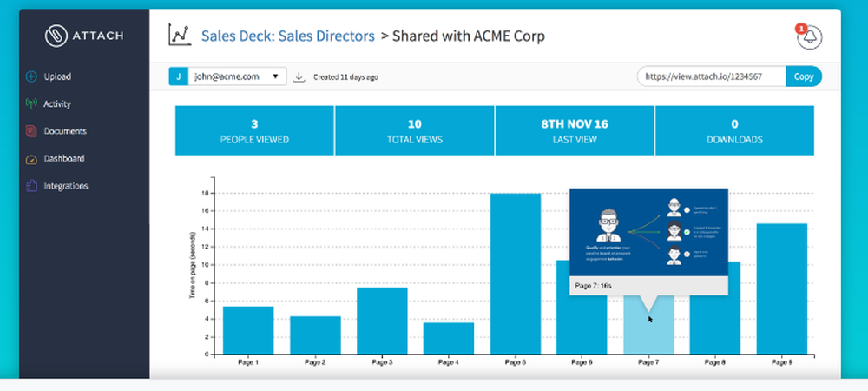
Task: Open the Sales Deck: Sales Directors breadcrumb link
Action: (x=287, y=36)
